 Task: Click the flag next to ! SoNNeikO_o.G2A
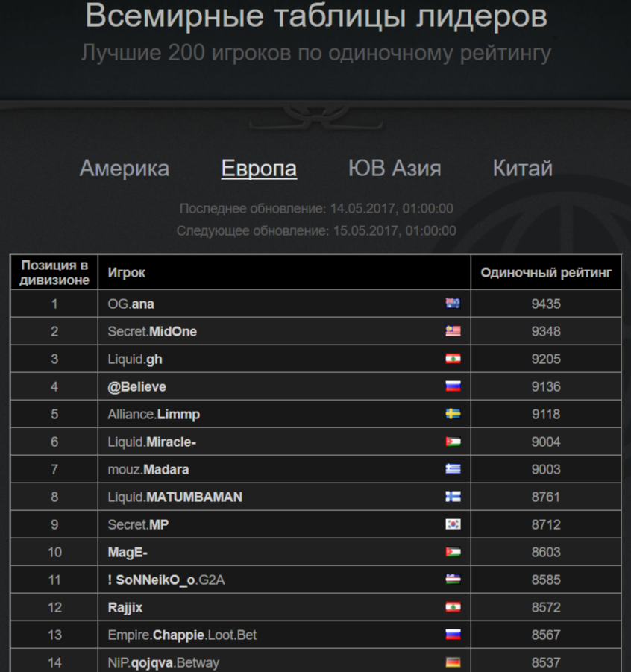453,580
